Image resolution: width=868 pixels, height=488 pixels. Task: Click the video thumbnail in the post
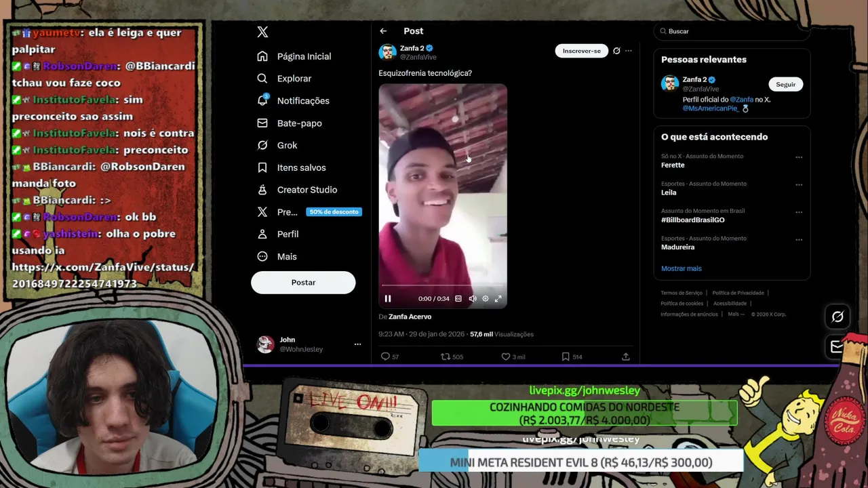pos(443,197)
